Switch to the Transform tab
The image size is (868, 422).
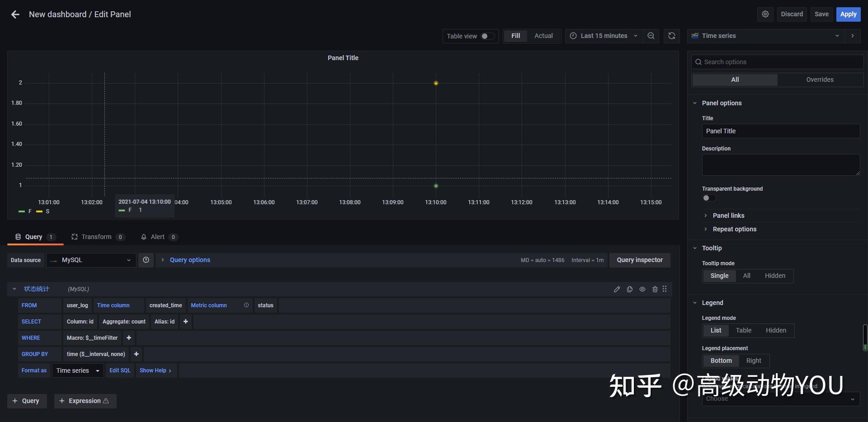click(96, 236)
